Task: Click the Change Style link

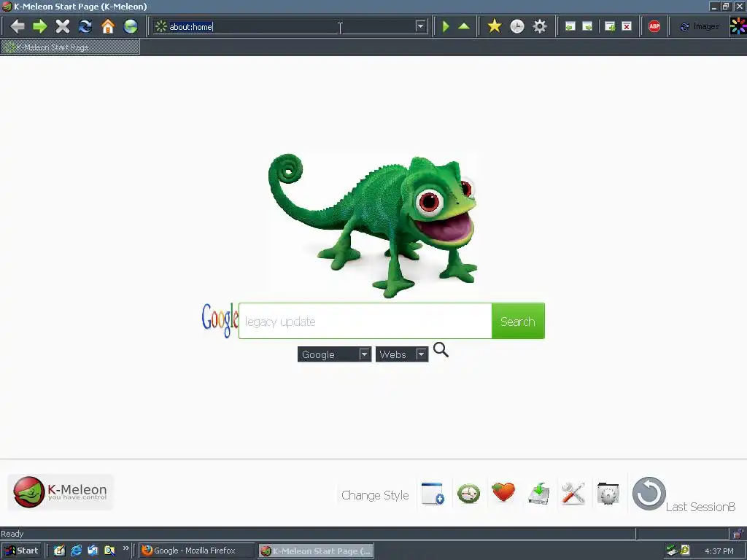Action: coord(375,495)
